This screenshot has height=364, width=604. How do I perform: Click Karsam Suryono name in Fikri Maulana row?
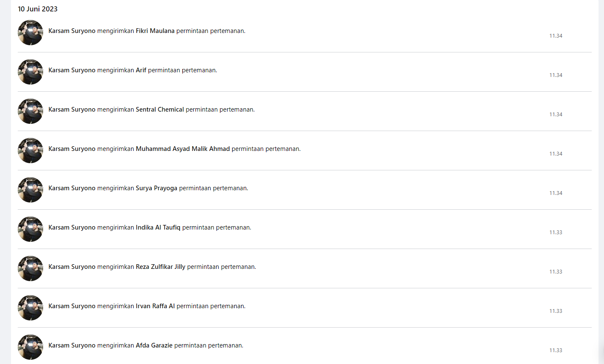72,31
